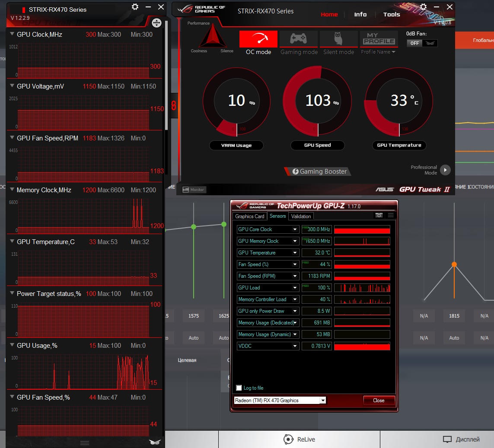The height and width of the screenshot is (448, 494).
Task: Click the Monitor button in GPU Tweak
Action: coord(194,190)
